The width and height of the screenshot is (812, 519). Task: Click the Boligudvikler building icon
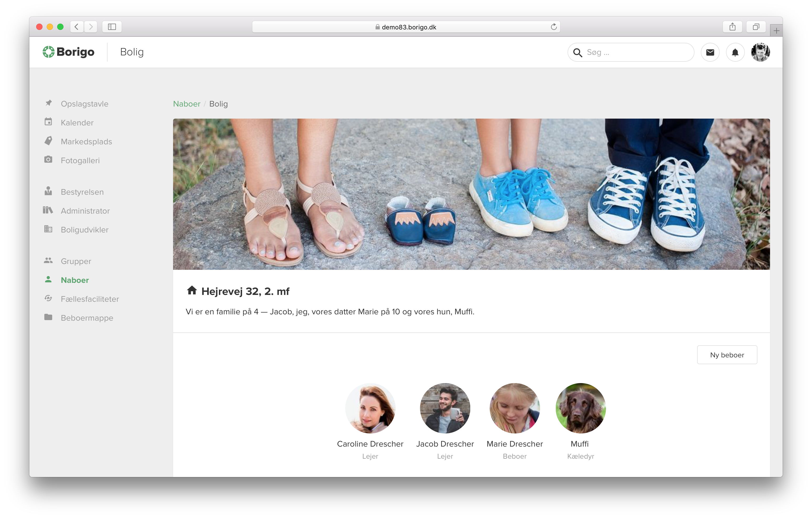point(48,229)
